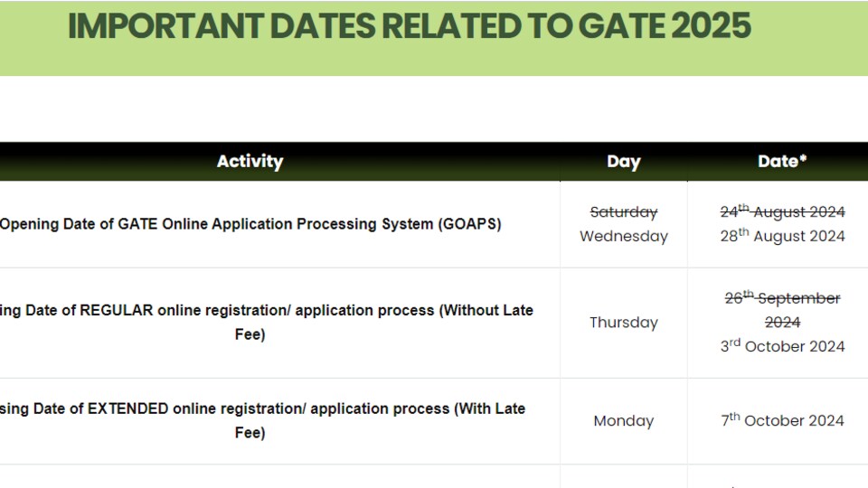Click the REGULAR online registration activity text
The image size is (868, 488).
click(266, 322)
